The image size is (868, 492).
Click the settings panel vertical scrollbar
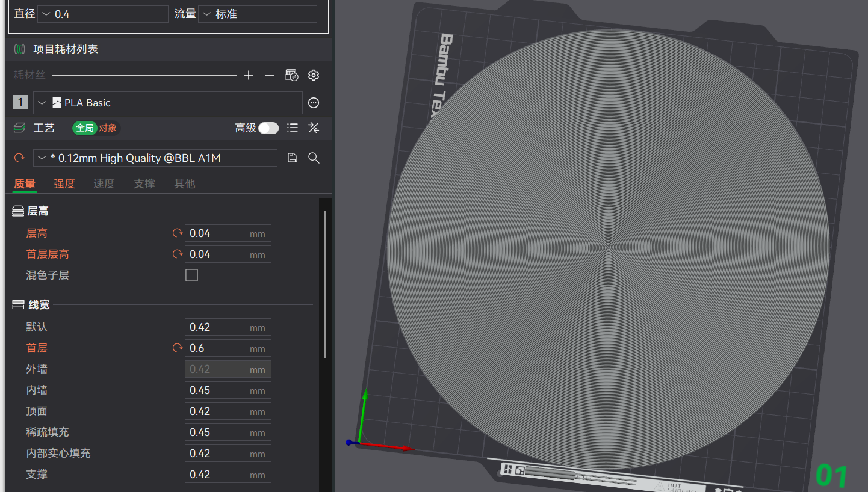(x=325, y=284)
